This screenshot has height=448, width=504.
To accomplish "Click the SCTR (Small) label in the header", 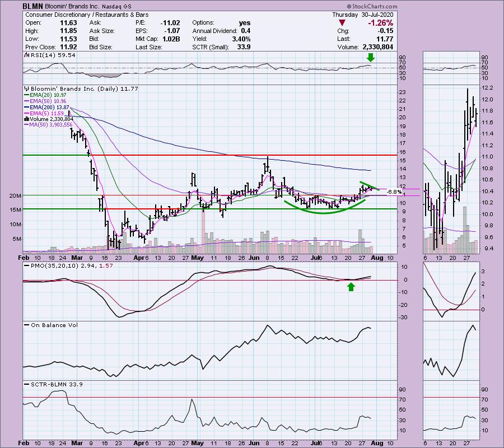I will point(211,47).
